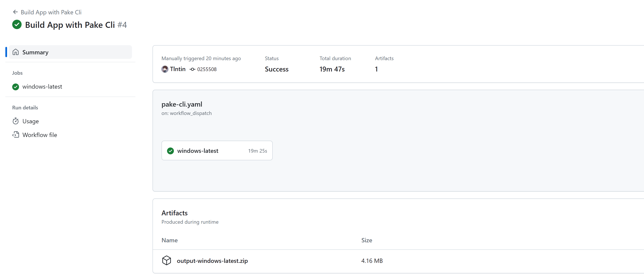
Task: Click the package icon beside output-windows-latest.zip
Action: (x=167, y=261)
